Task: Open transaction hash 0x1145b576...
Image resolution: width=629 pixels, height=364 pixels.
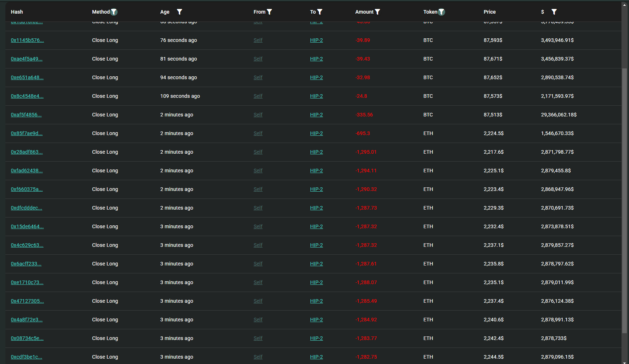Action: (x=27, y=40)
